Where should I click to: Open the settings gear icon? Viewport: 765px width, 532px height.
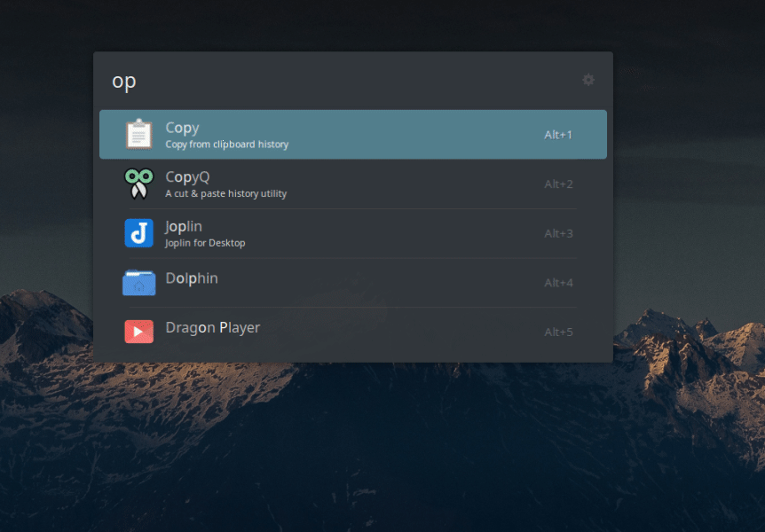[588, 80]
